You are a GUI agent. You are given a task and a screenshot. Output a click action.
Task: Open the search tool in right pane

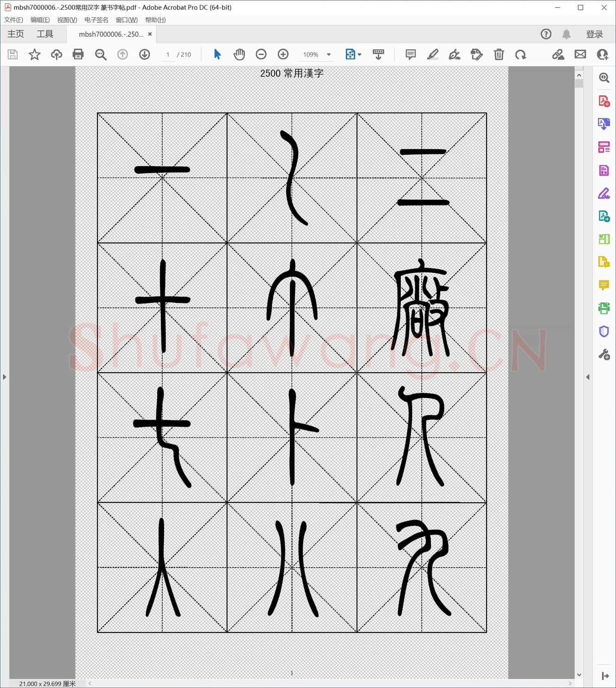[604, 78]
